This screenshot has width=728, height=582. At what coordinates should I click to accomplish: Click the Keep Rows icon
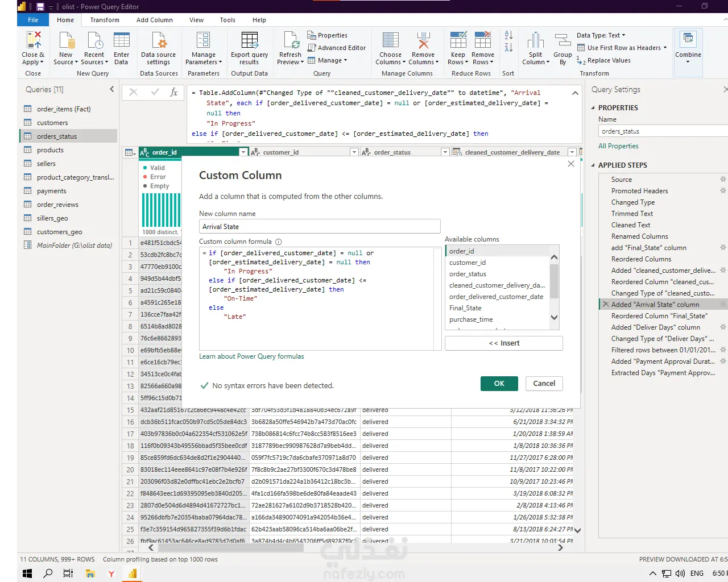tap(458, 40)
